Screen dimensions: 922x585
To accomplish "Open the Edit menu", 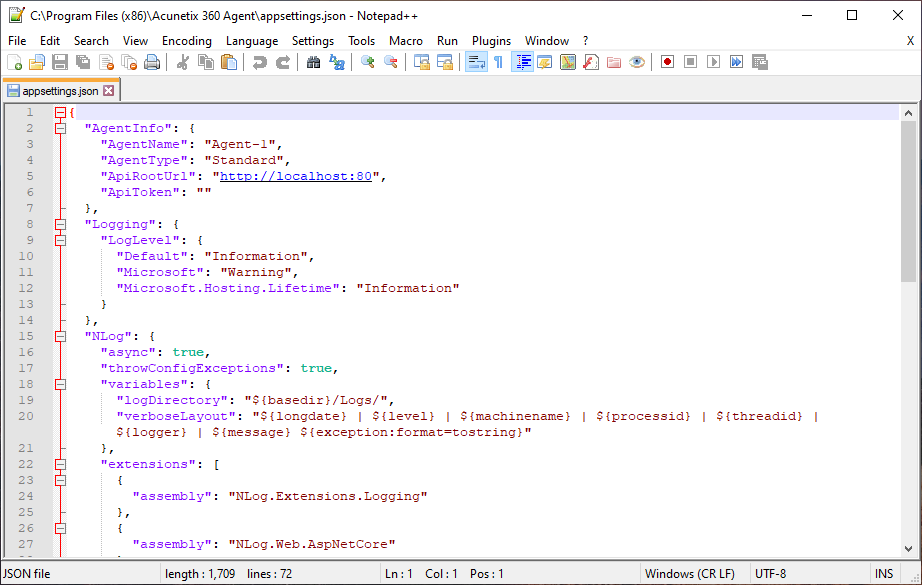I will click(50, 41).
